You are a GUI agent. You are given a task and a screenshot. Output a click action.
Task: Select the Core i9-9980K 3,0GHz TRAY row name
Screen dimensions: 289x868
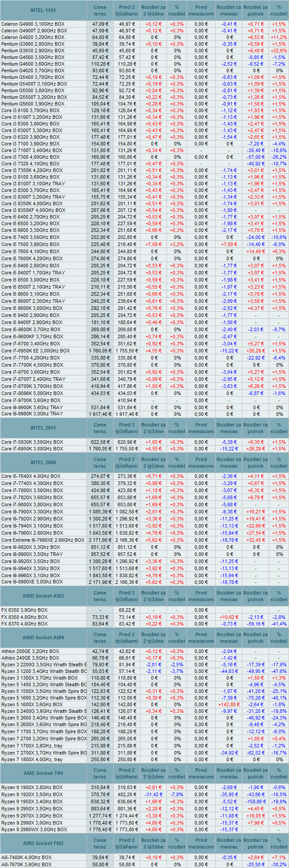point(32,414)
